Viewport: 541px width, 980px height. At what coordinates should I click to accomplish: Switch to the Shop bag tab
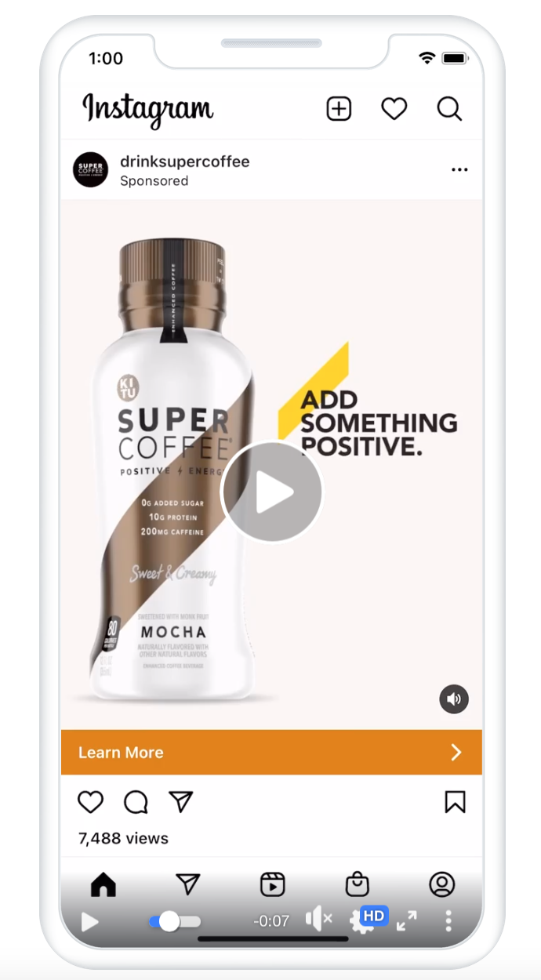358,884
